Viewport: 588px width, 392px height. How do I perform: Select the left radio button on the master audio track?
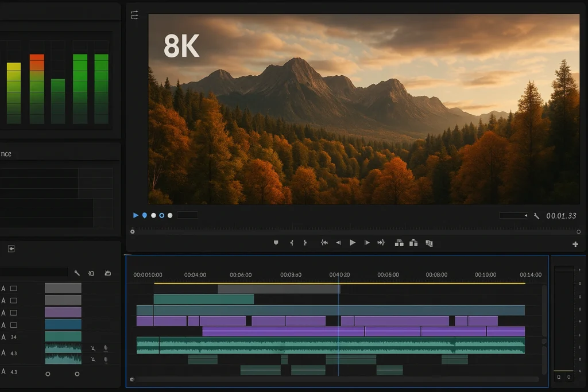pyautogui.click(x=48, y=374)
